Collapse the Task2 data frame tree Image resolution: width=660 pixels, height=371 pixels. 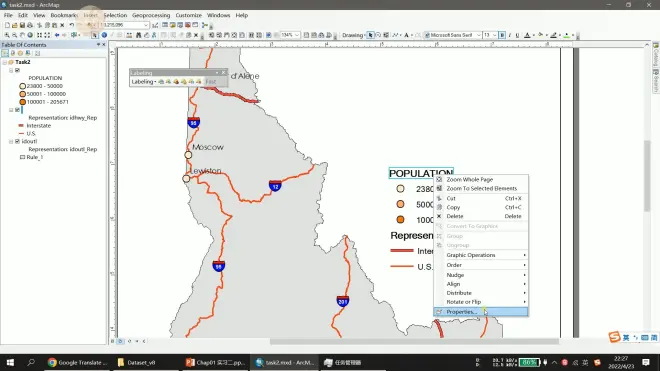(x=5, y=62)
